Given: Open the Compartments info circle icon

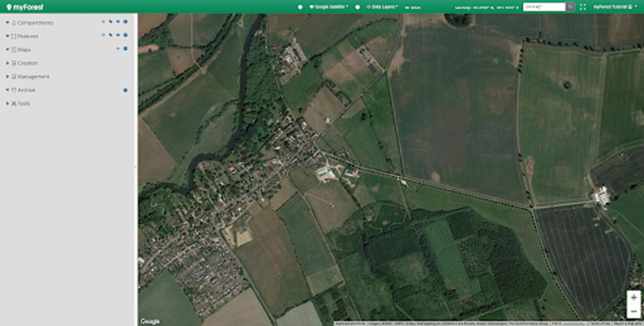Looking at the screenshot, I should tap(125, 21).
